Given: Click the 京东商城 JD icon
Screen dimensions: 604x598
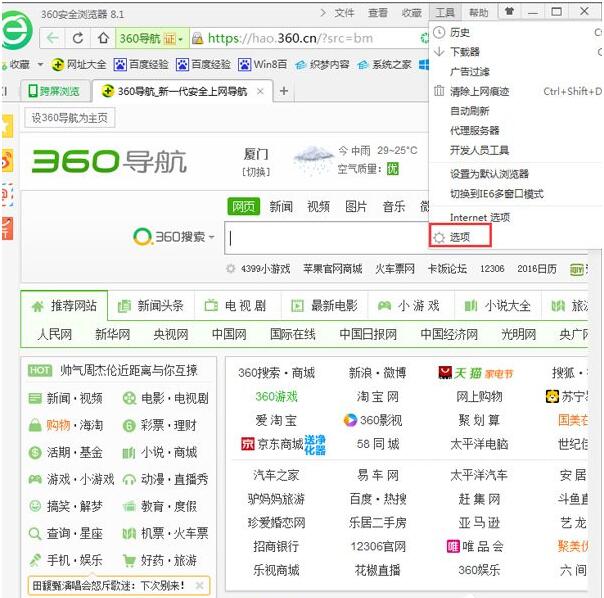Looking at the screenshot, I should coord(247,444).
